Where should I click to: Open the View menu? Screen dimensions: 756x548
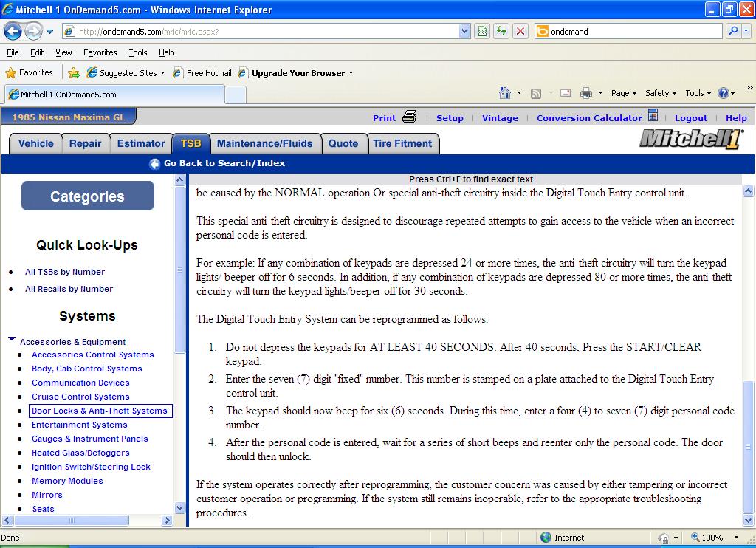(63, 52)
